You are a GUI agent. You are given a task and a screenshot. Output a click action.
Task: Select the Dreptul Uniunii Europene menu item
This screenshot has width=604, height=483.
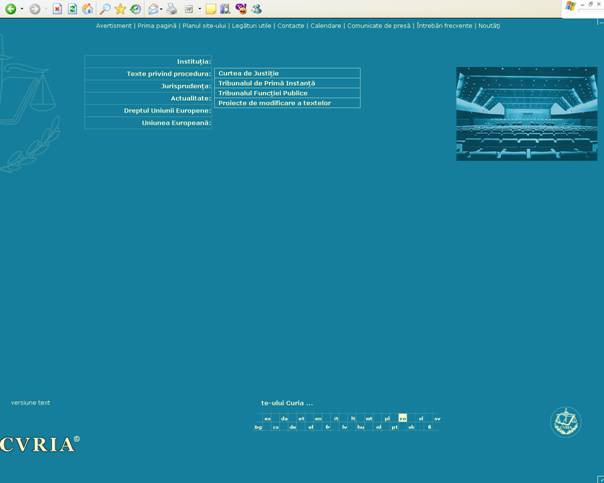[148, 111]
